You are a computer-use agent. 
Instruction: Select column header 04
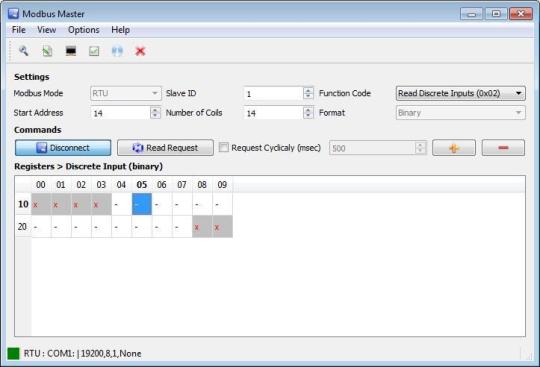121,185
